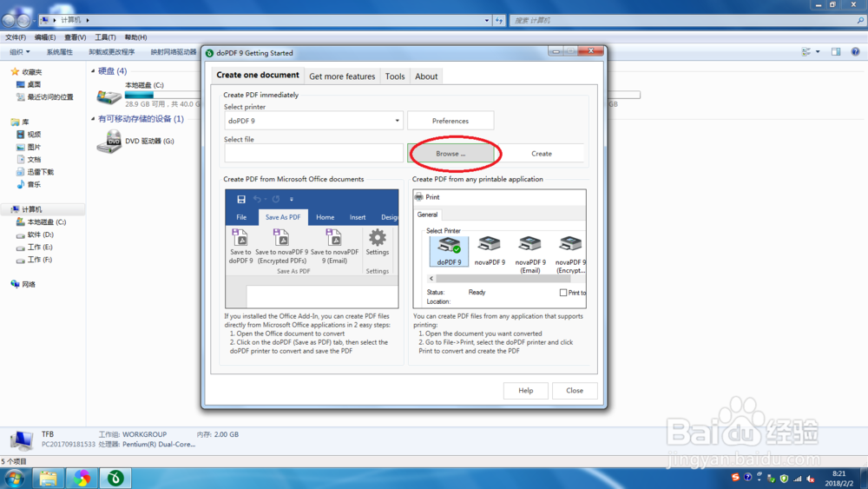Click the novaPDF 9 (Email) printer icon
This screenshot has width=868, height=489.
pyautogui.click(x=529, y=254)
